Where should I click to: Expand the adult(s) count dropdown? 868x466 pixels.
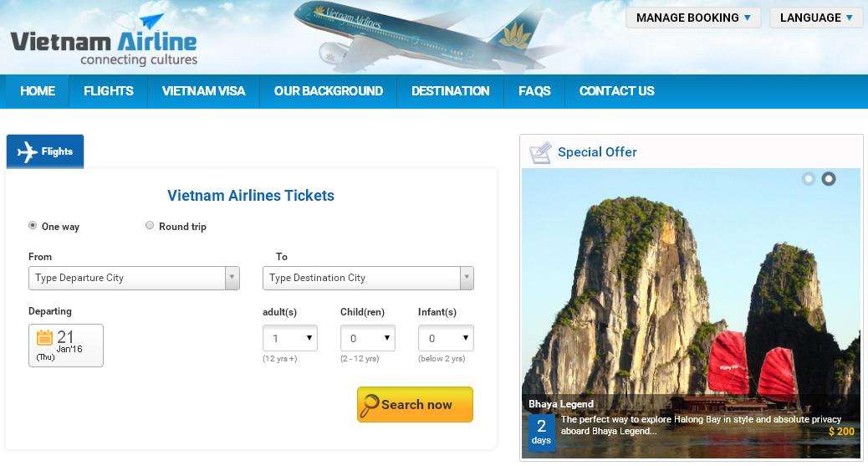pos(289,338)
